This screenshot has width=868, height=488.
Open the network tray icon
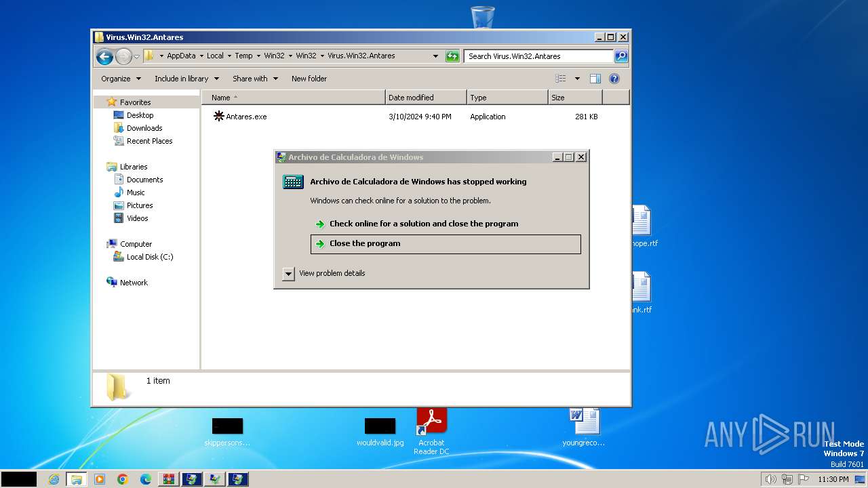coord(787,479)
